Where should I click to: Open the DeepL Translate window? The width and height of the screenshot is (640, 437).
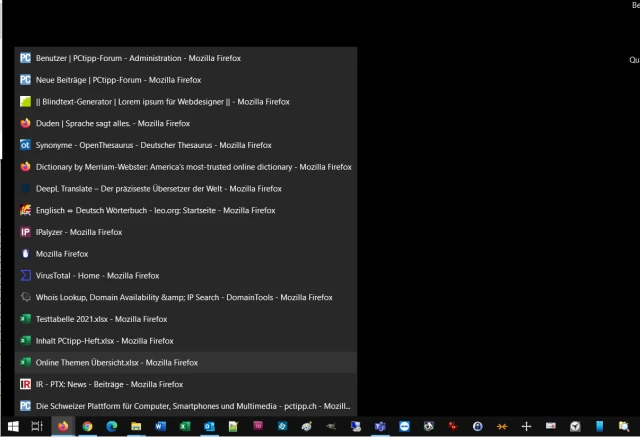158,188
